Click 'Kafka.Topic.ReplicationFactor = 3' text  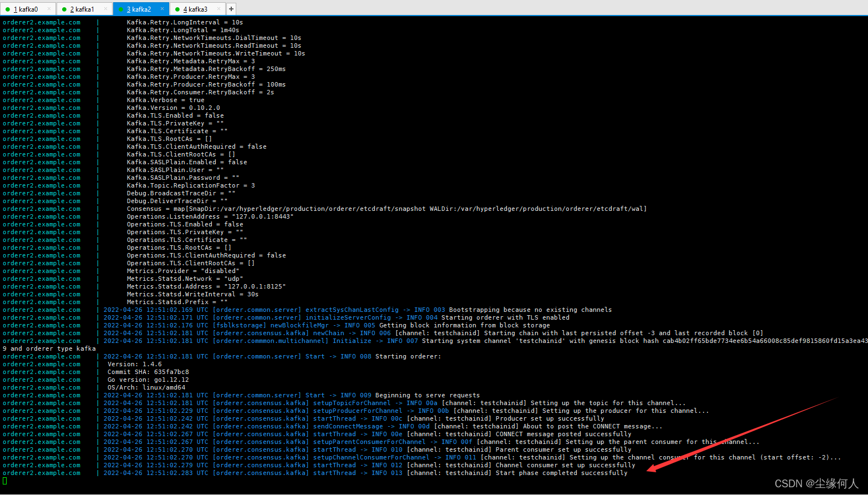(x=191, y=185)
